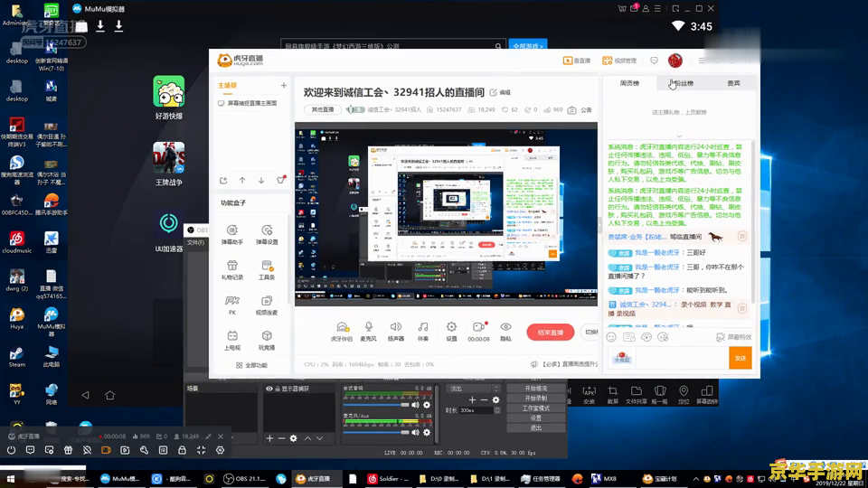Toggle visibility eye of 显示器捕获 in OBS

tap(269, 389)
